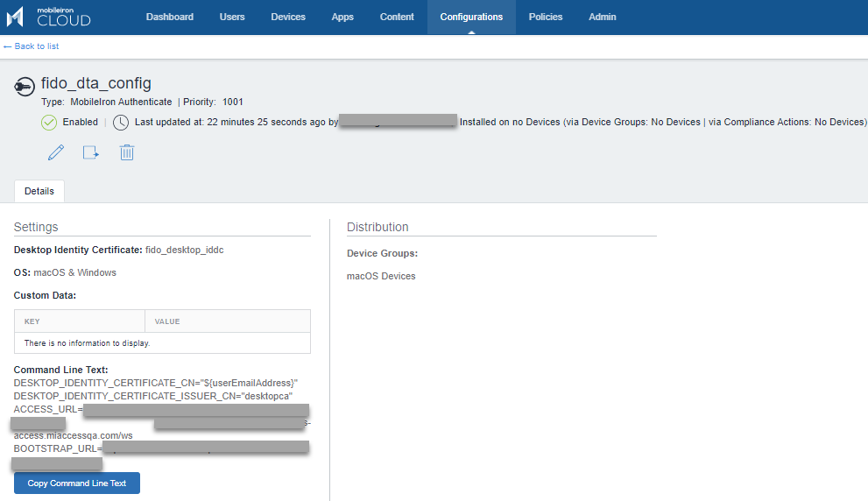This screenshot has height=501, width=868.
Task: Click the fido_dta_config title
Action: [96, 83]
